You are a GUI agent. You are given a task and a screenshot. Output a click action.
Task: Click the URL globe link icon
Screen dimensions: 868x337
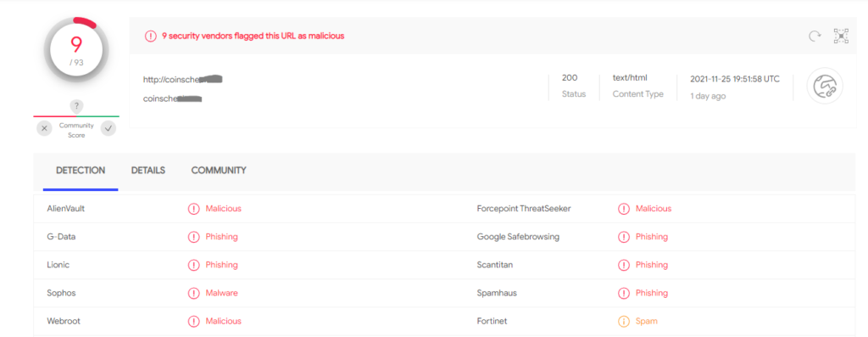tap(824, 86)
